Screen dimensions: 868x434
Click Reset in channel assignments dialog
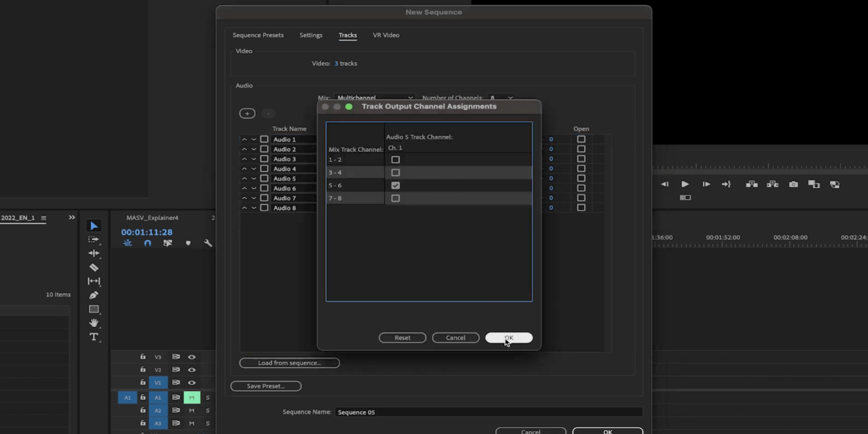pos(402,338)
